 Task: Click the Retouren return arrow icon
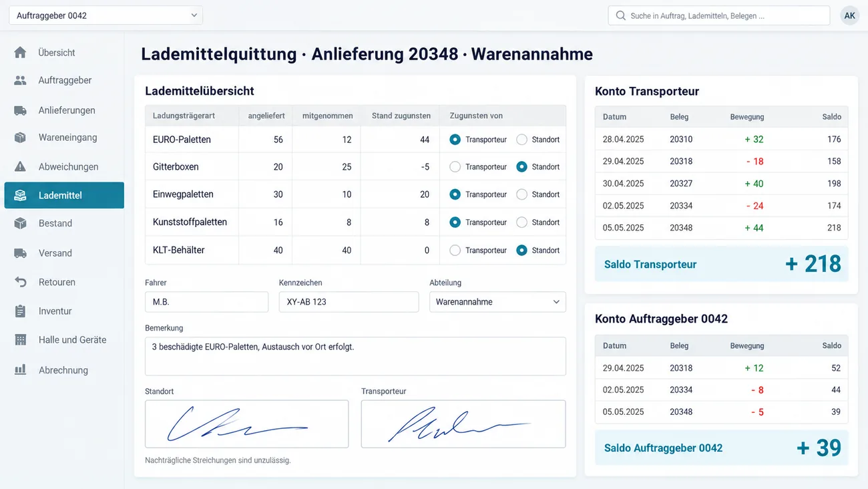(20, 282)
